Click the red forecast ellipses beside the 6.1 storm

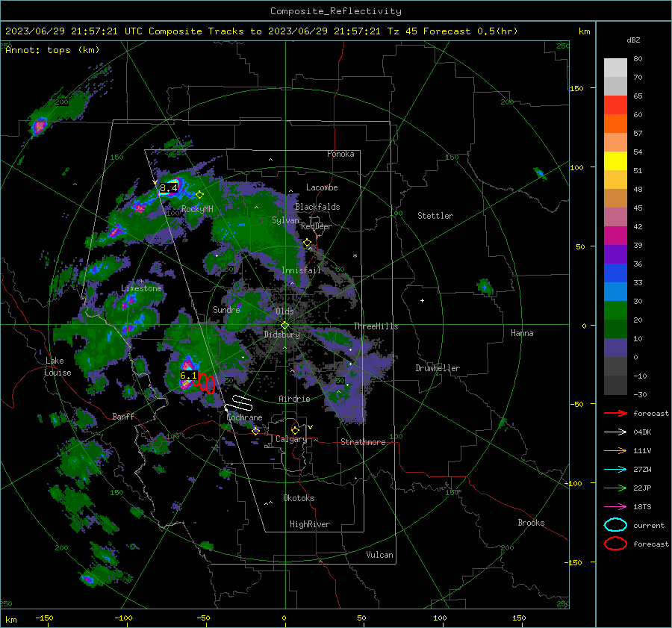[x=204, y=382]
